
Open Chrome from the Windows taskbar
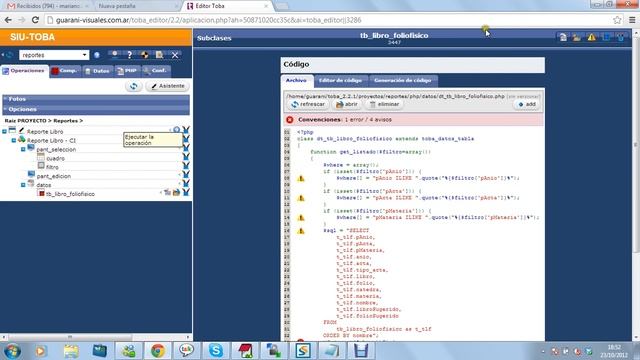(158, 351)
